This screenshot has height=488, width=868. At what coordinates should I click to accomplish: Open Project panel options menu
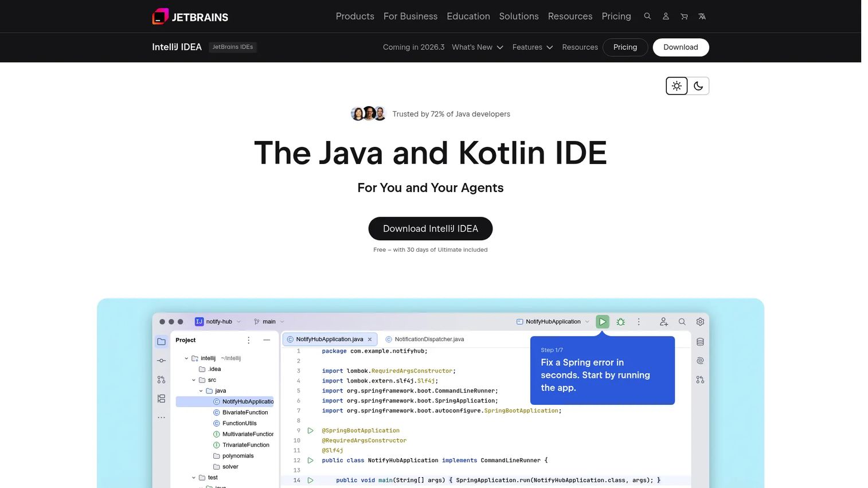pos(248,340)
